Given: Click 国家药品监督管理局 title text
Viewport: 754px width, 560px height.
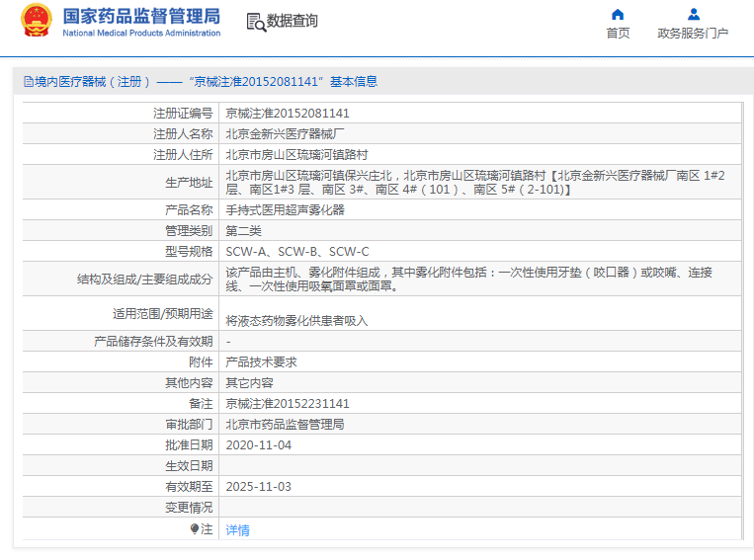Looking at the screenshot, I should tap(141, 17).
